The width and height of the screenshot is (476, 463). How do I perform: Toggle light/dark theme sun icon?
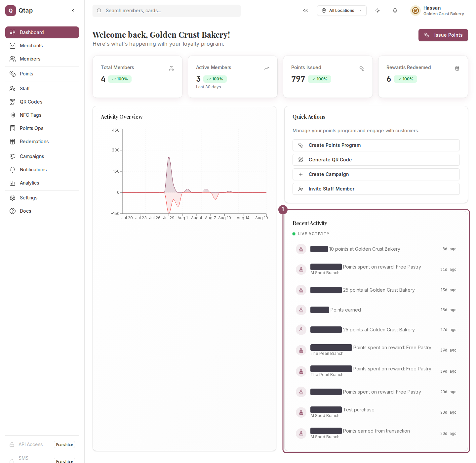(x=378, y=11)
